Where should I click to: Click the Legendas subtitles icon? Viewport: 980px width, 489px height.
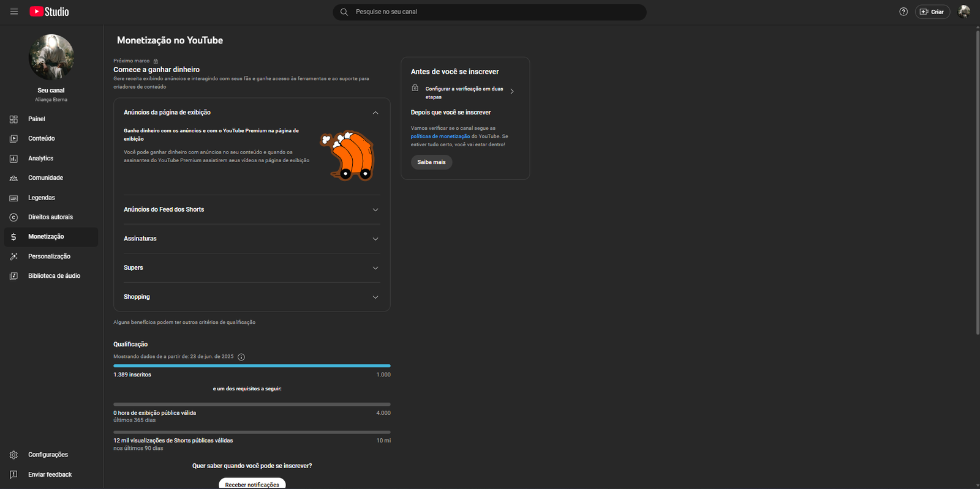(x=13, y=198)
